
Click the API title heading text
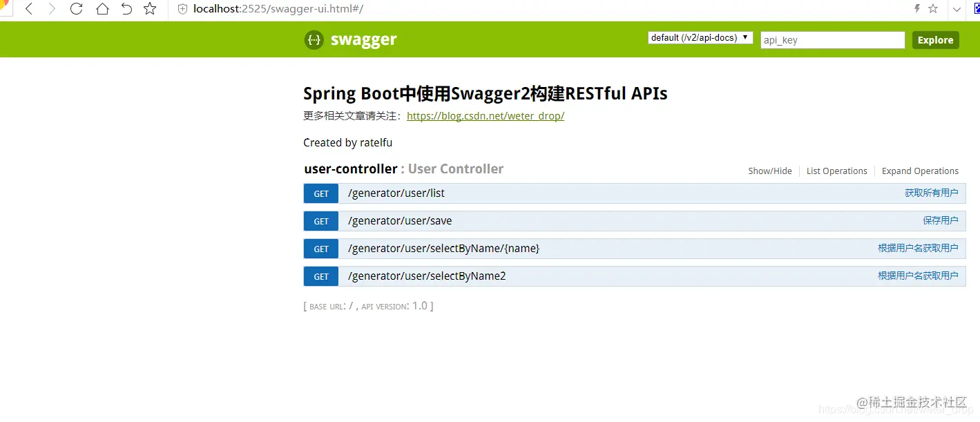pyautogui.click(x=485, y=94)
